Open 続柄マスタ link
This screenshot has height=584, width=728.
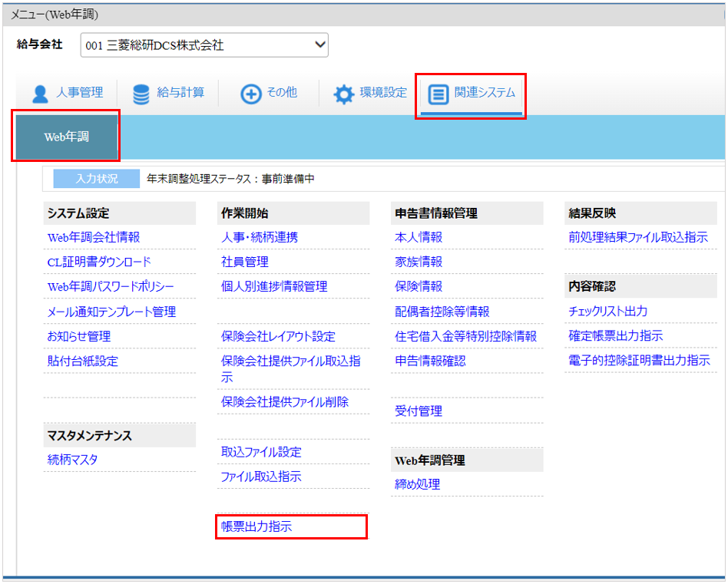point(72,460)
